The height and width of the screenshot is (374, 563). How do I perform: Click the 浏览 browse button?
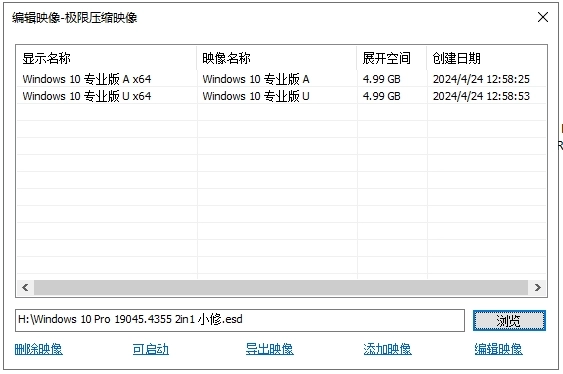point(509,320)
